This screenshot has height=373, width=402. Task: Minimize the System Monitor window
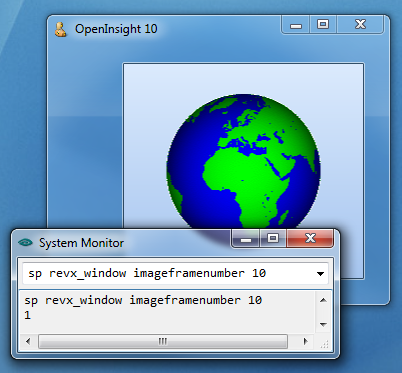point(246,239)
